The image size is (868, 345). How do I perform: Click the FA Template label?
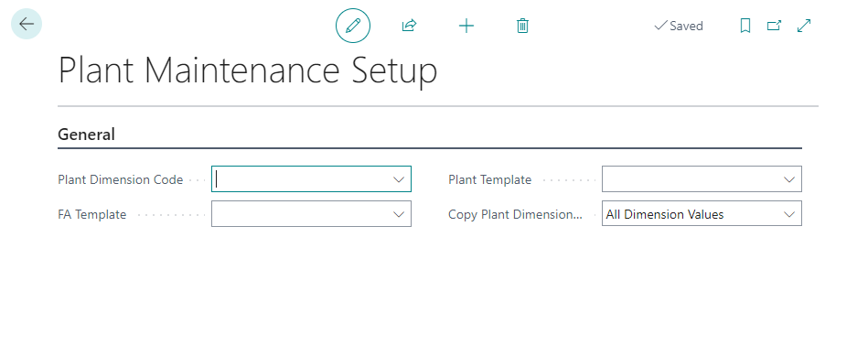point(91,215)
